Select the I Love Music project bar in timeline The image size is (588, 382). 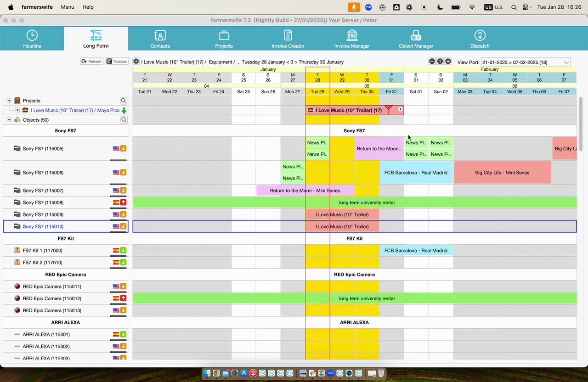point(355,110)
